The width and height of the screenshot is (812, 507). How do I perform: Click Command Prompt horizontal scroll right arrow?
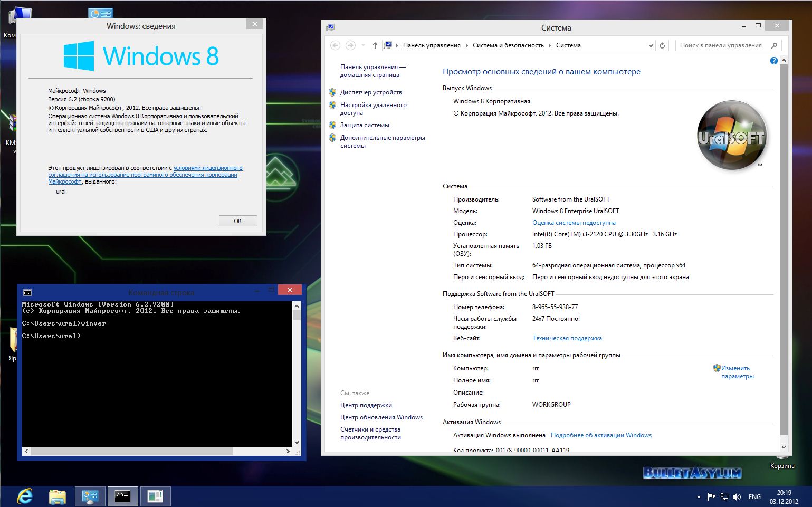(288, 451)
